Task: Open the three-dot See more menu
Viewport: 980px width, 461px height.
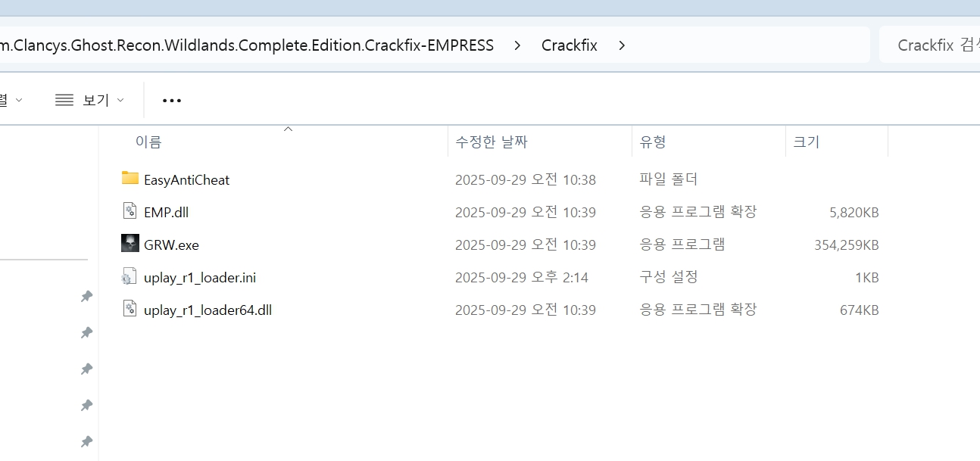Action: pyautogui.click(x=172, y=100)
